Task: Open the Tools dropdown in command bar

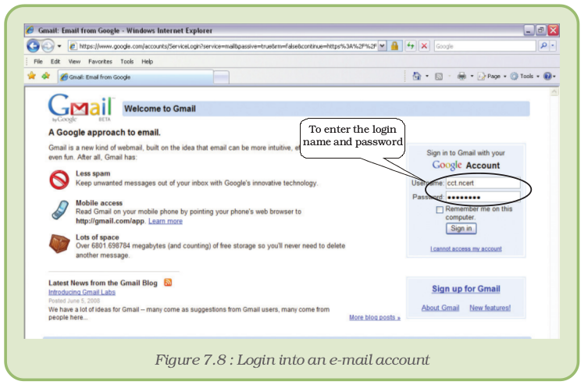Action: (x=525, y=76)
